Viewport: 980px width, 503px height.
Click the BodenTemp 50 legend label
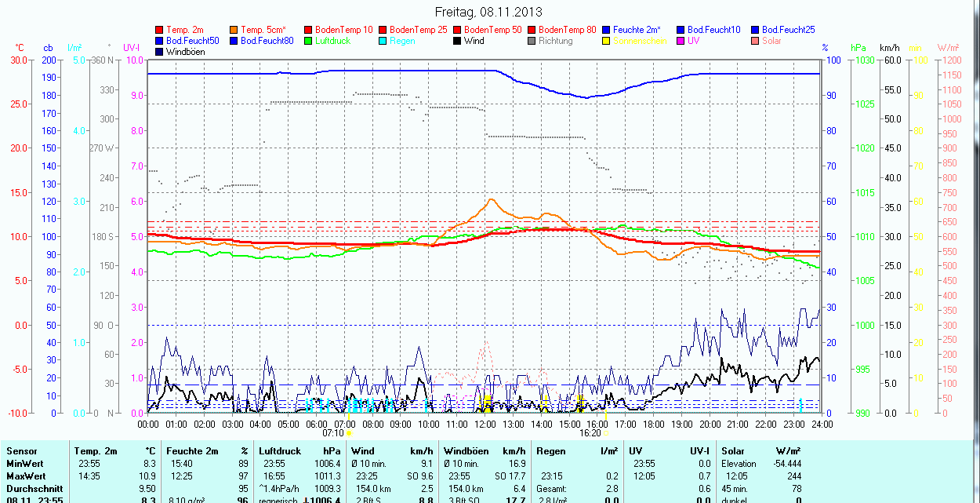487,30
